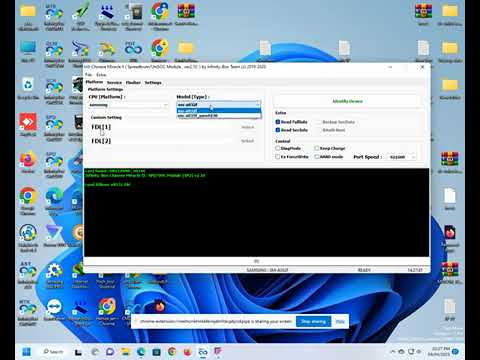This screenshot has width=480, height=360.
Task: Launch Firefox from the taskbar
Action: [188, 352]
